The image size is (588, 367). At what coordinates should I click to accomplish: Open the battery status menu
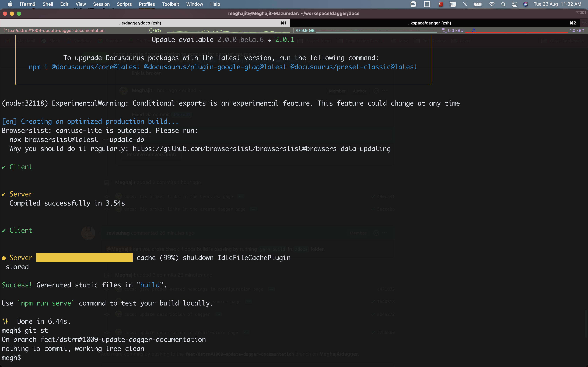(478, 4)
